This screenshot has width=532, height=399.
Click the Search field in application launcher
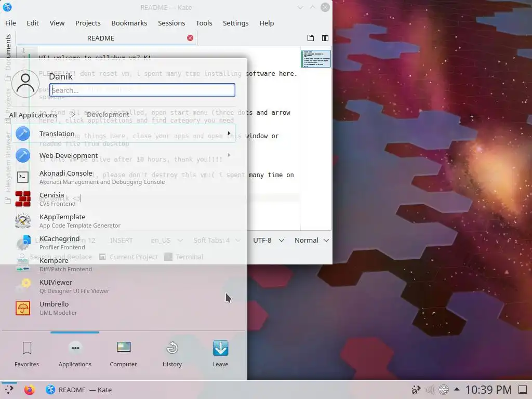pos(142,90)
